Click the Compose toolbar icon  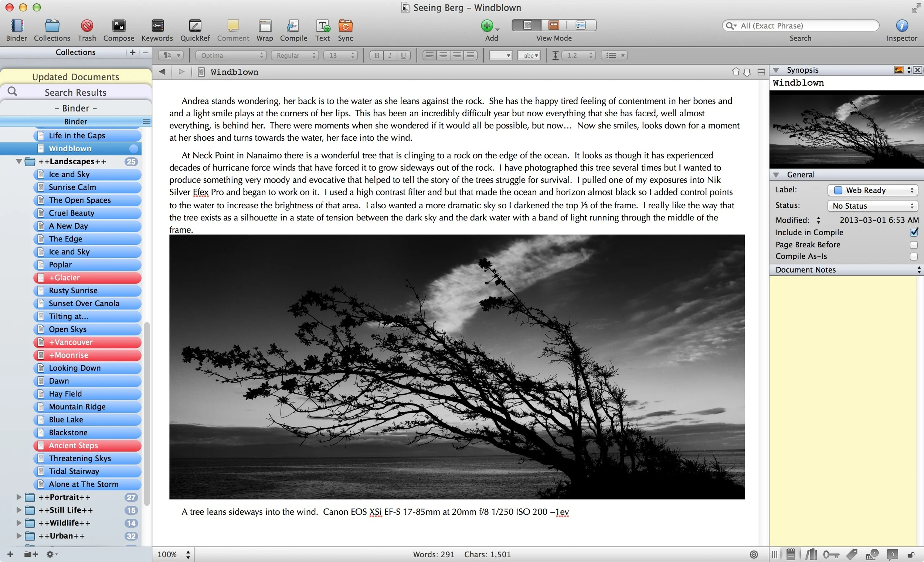pyautogui.click(x=119, y=26)
